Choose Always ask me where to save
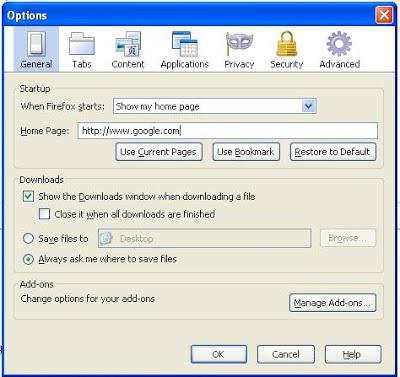 click(28, 259)
